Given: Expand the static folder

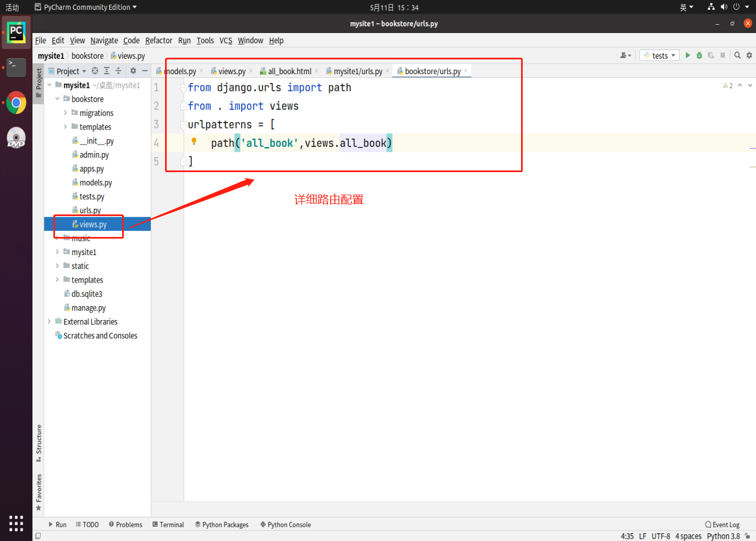Looking at the screenshot, I should 57,266.
